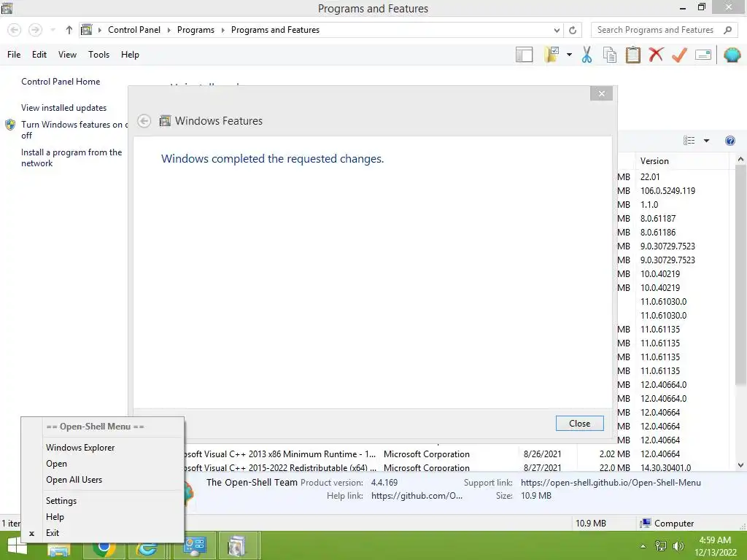This screenshot has width=747, height=560.
Task: Open the folder options dropdown arrow
Action: pyautogui.click(x=569, y=55)
